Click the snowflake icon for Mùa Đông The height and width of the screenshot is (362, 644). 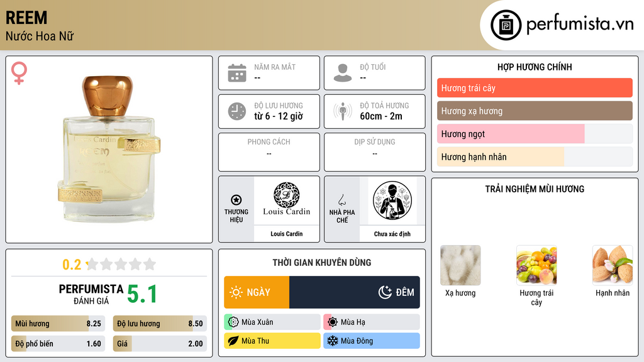333,341
